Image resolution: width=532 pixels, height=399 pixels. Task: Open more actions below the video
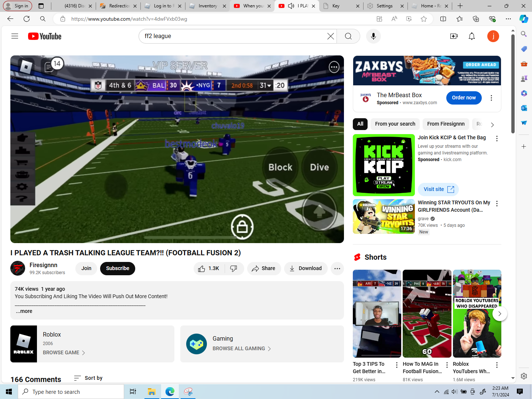[337, 269]
